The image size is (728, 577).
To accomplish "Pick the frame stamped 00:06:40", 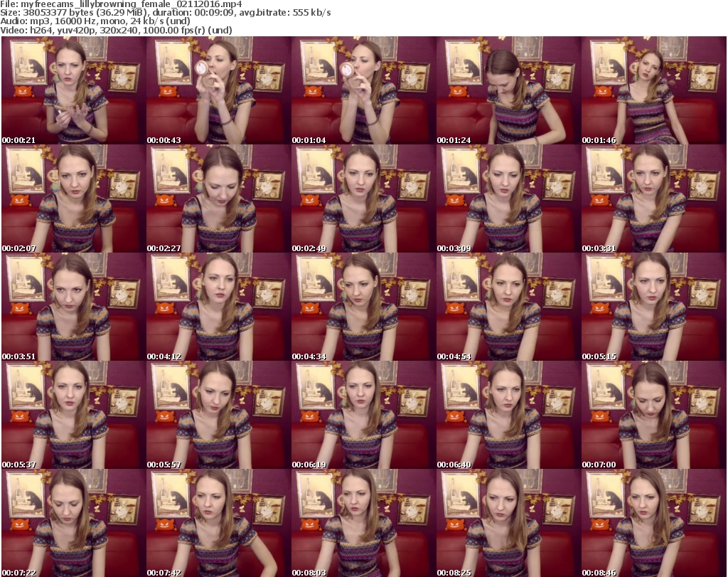I will click(x=508, y=415).
